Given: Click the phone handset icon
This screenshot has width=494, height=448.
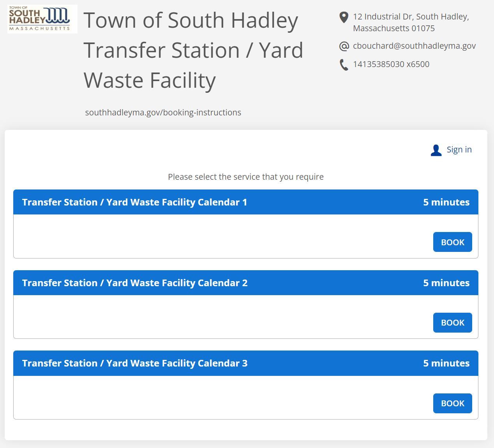Looking at the screenshot, I should coord(344,65).
